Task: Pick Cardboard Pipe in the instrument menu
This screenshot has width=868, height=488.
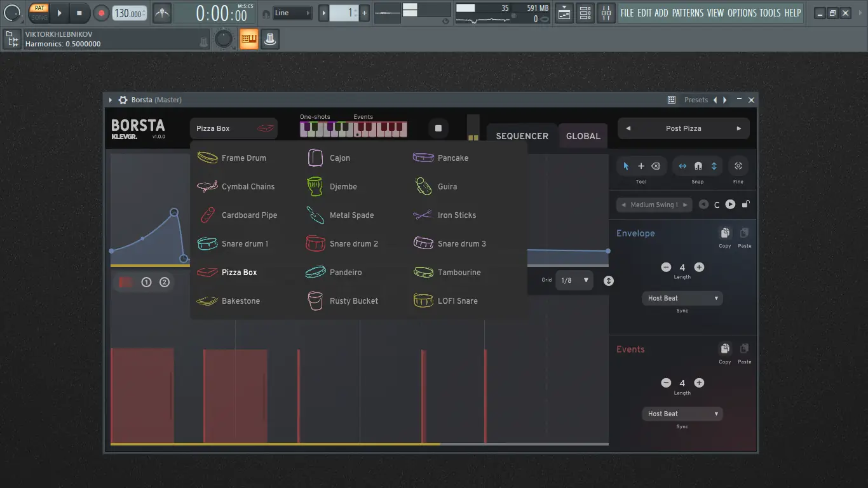Action: [x=237, y=215]
